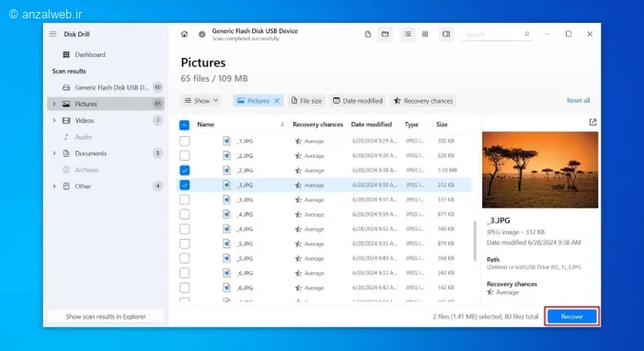Click the search input field

(x=497, y=34)
